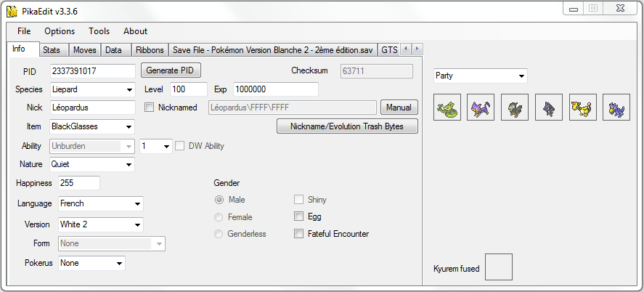Select the Info tab
Image resolution: width=644 pixels, height=292 pixels.
[x=23, y=49]
